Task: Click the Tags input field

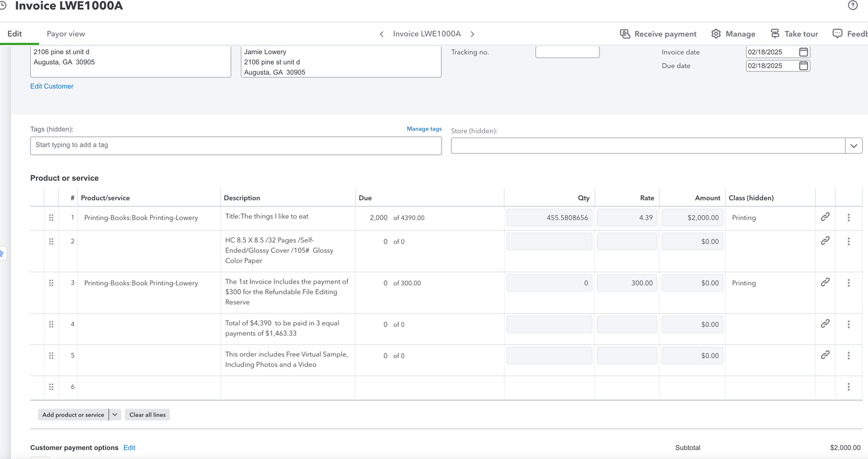Action: tap(236, 145)
